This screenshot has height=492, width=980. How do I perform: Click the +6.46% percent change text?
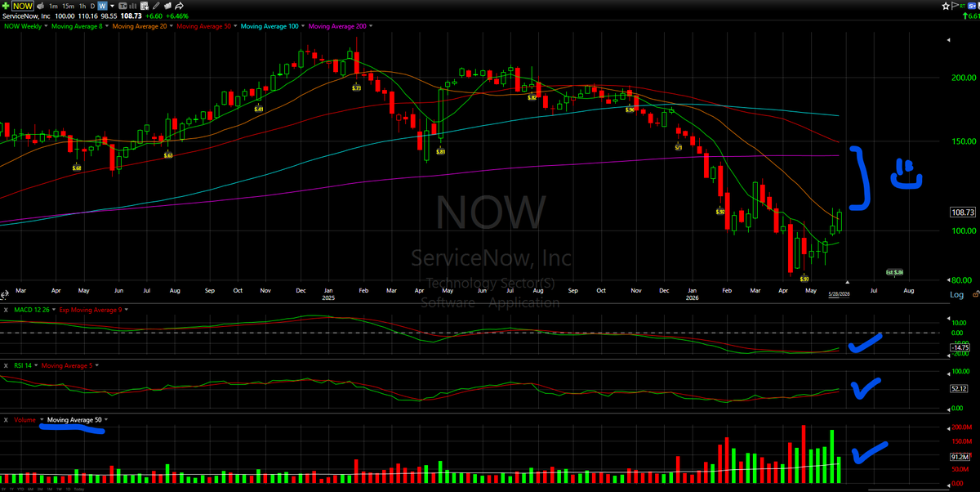[x=177, y=16]
